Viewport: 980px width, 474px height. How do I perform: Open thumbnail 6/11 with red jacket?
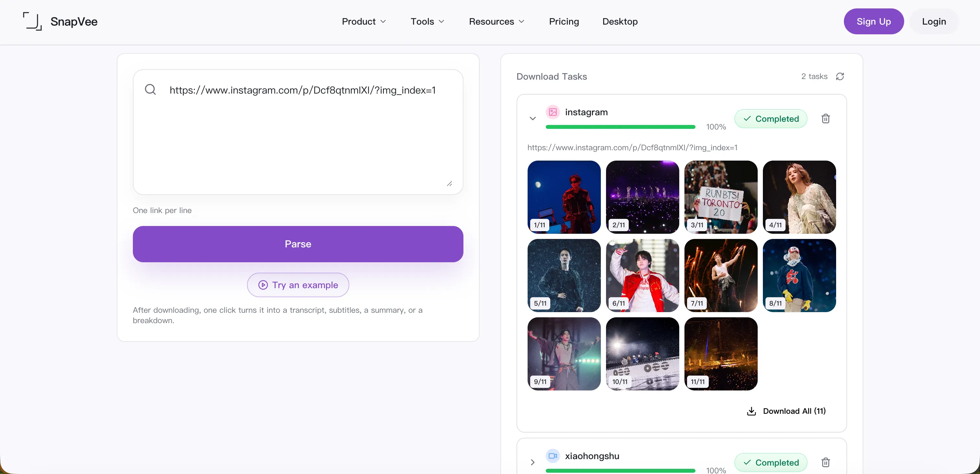pyautogui.click(x=642, y=275)
